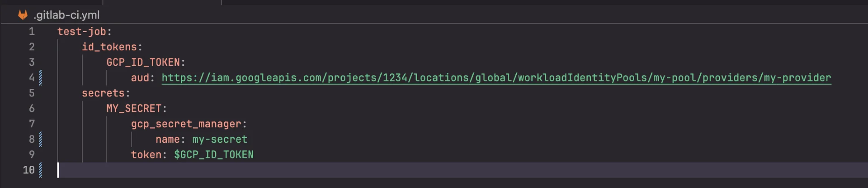The height and width of the screenshot is (188, 868).
Task: Place cursor on the test-job key
Action: click(x=81, y=32)
